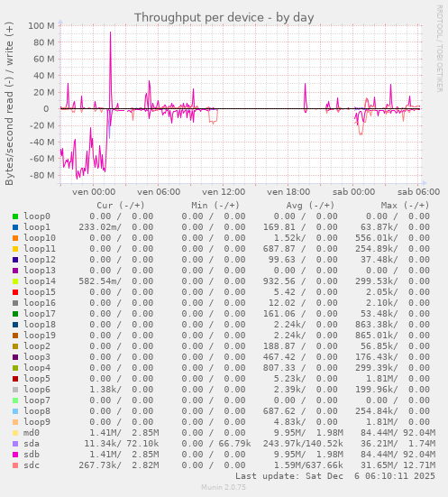Click the loop8 average read value 687.62
The height and width of the screenshot is (497, 448).
279,411
